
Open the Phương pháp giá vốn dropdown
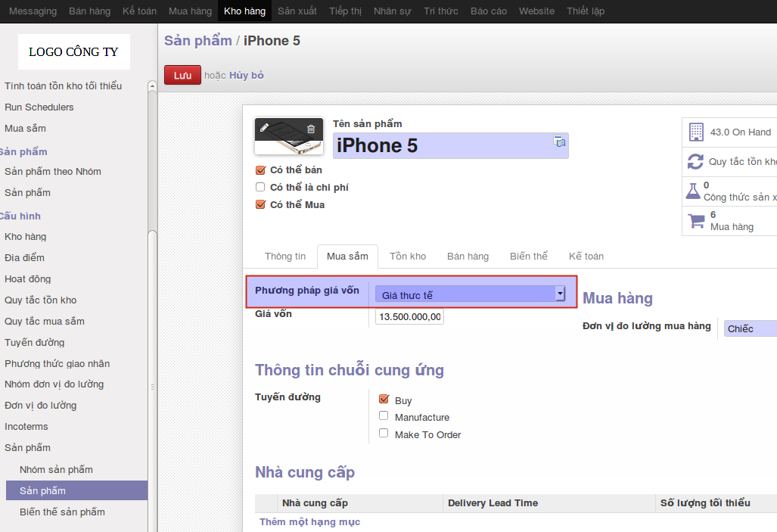471,294
